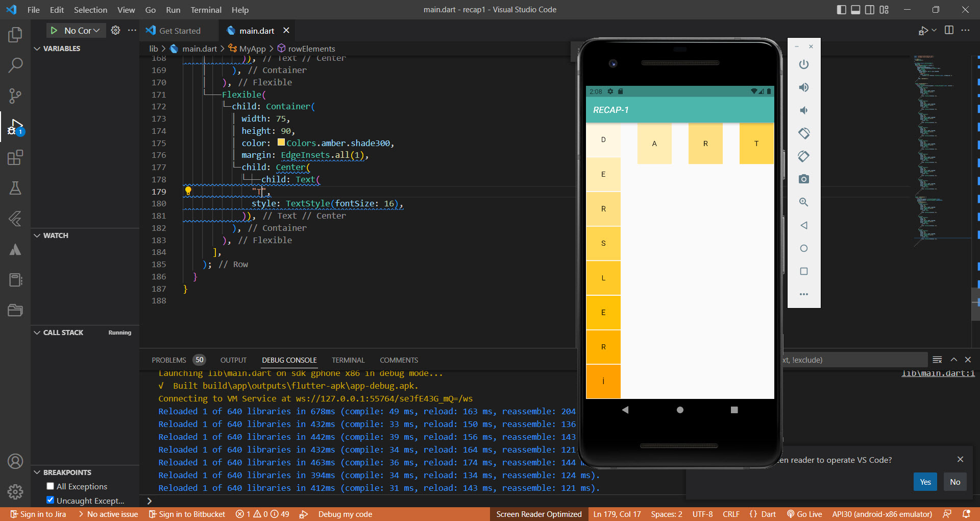The width and height of the screenshot is (980, 521).
Task: Click the amber color swatch on line 175
Action: coord(281,143)
